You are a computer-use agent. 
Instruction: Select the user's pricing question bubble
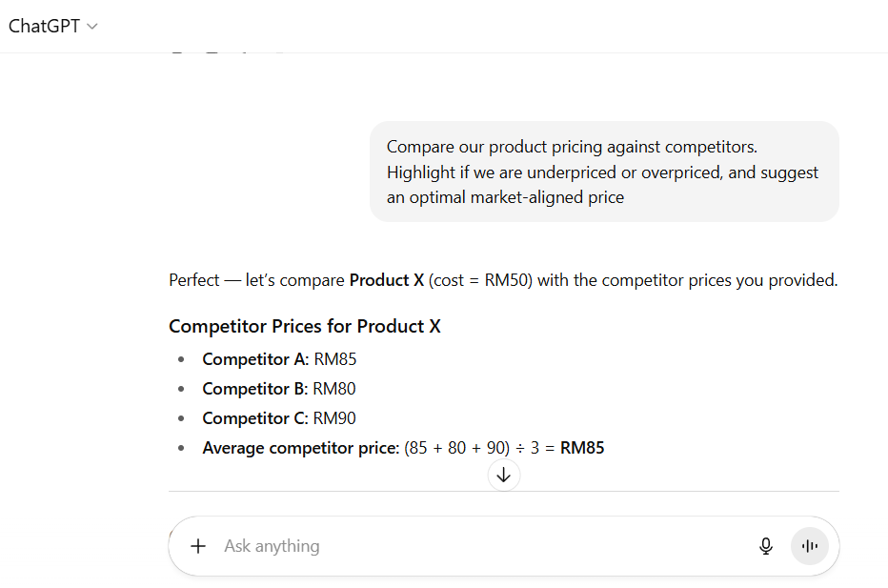pos(605,172)
